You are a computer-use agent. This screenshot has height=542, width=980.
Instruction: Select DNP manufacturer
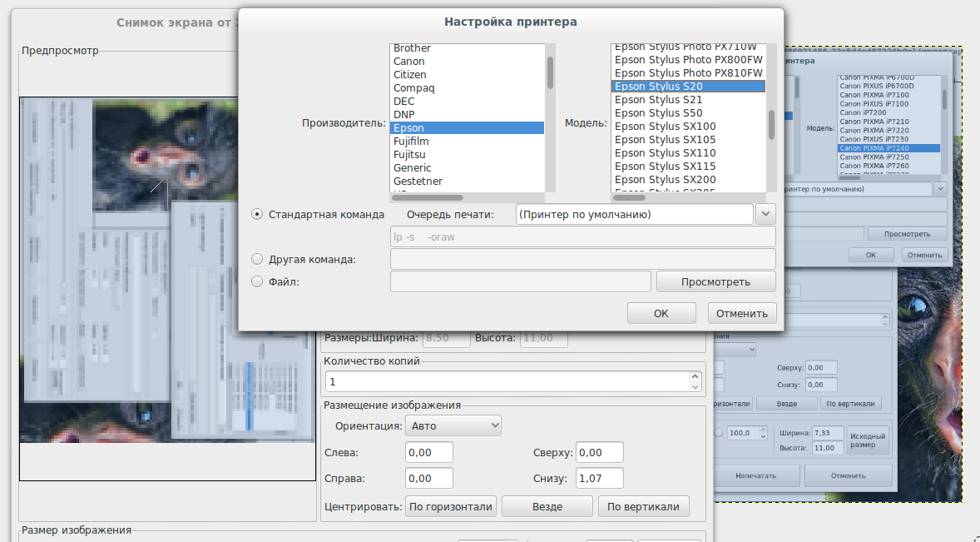click(x=467, y=114)
